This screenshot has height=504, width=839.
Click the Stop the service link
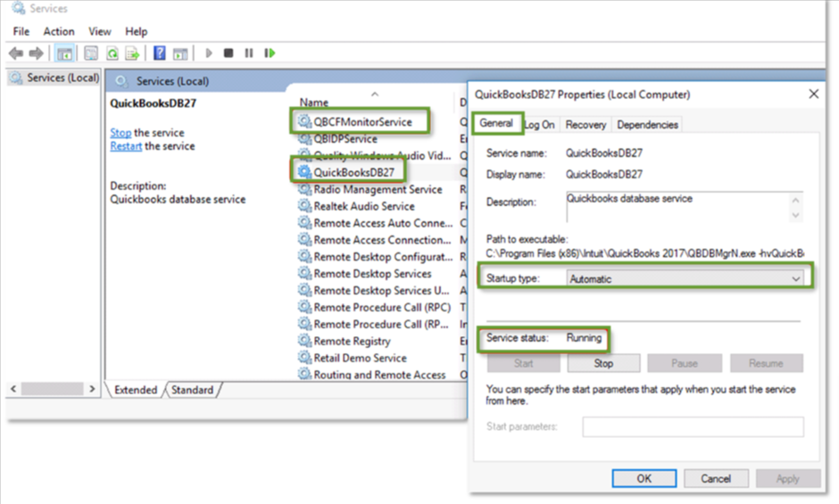(120, 133)
